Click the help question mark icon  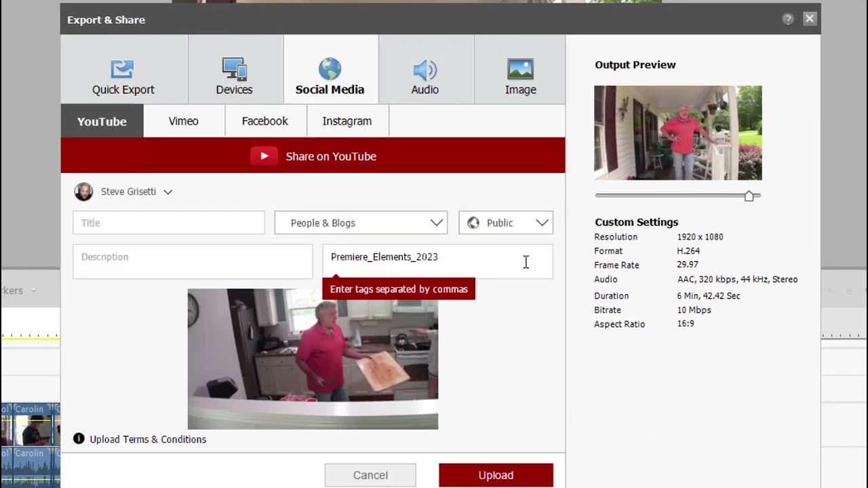pyautogui.click(x=787, y=20)
